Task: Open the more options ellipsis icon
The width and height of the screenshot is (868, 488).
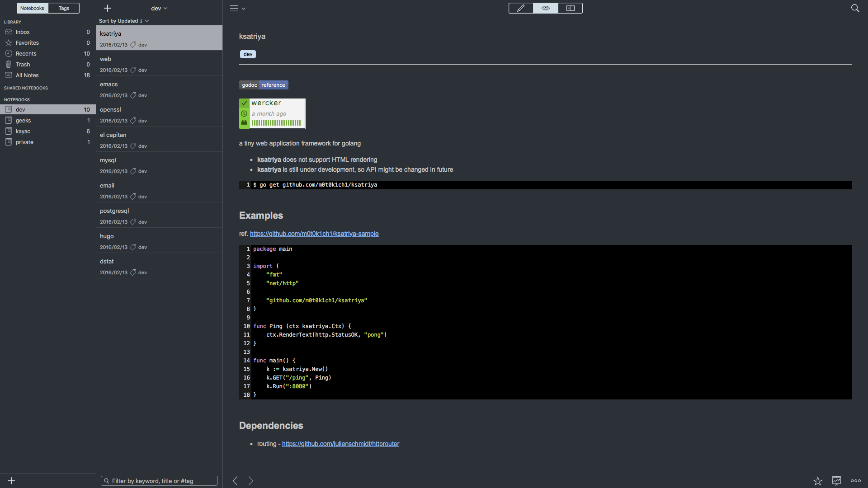Action: pyautogui.click(x=855, y=481)
